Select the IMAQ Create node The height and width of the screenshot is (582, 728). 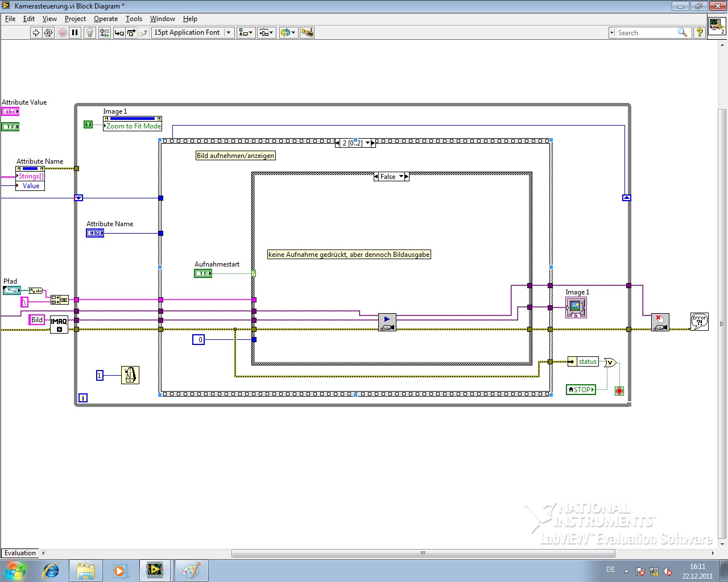59,325
